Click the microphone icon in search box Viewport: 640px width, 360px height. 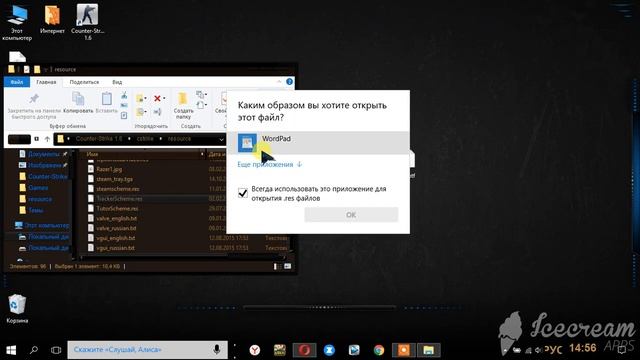point(217,349)
